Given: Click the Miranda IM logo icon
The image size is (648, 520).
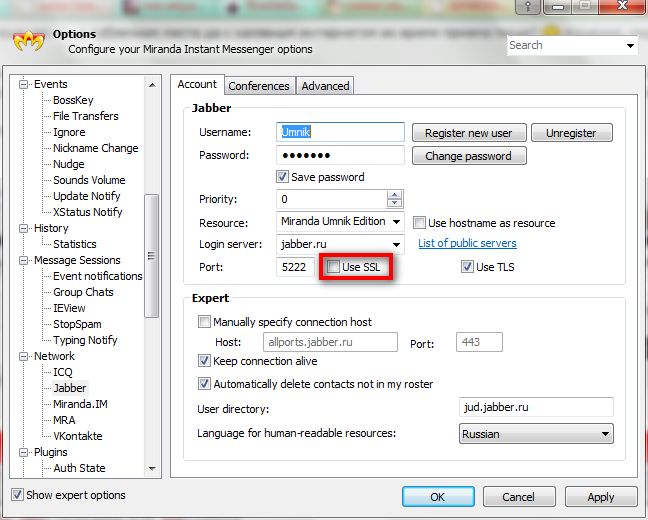Looking at the screenshot, I should [29, 41].
